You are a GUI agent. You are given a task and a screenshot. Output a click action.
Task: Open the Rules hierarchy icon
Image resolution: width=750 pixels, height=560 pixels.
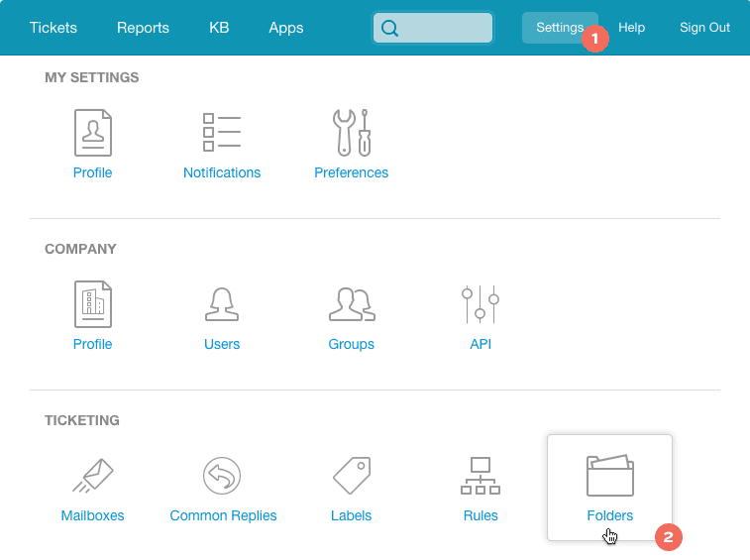[x=481, y=477]
